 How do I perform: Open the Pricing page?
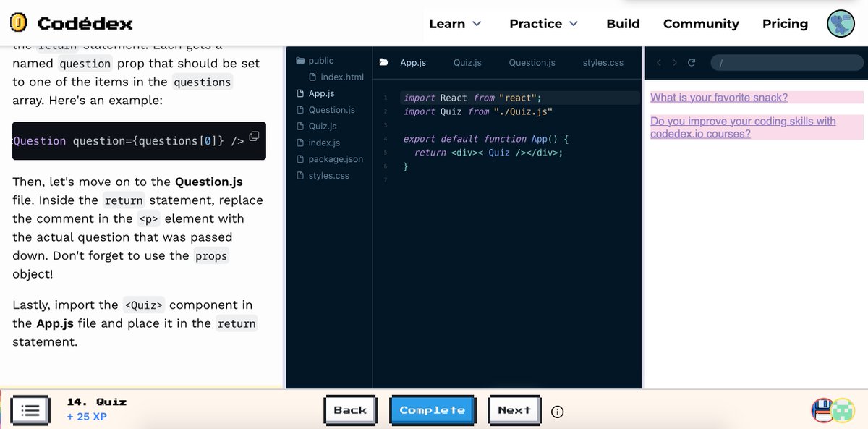pyautogui.click(x=785, y=24)
